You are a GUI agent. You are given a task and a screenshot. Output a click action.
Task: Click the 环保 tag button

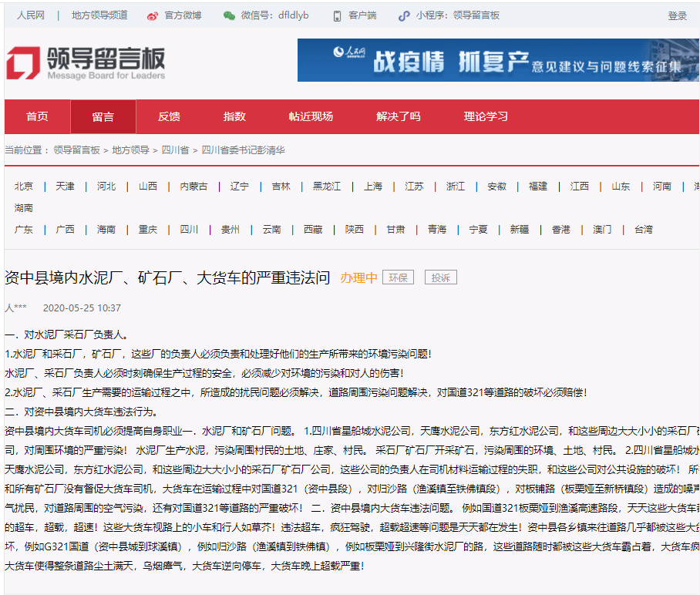point(398,277)
